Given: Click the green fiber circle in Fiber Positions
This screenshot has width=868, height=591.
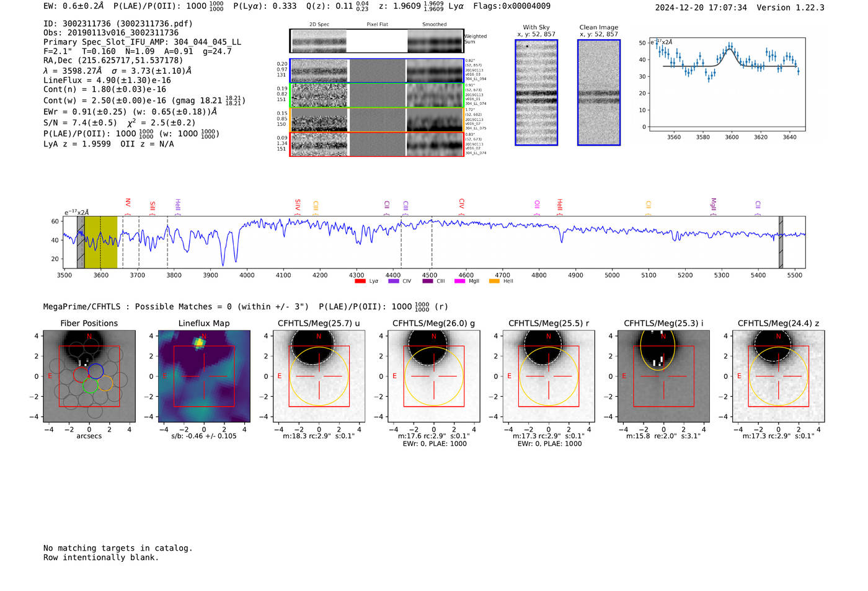Looking at the screenshot, I should [90, 385].
